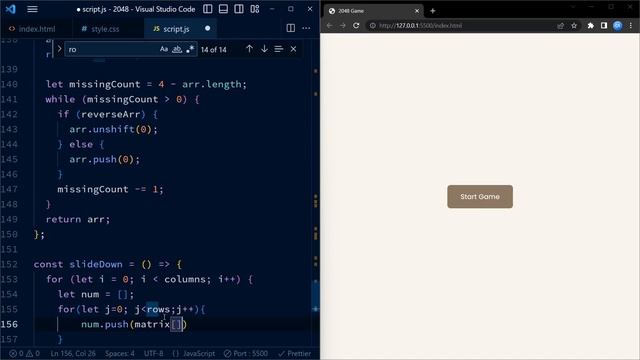Click 'UTF-8' encoding status
Screen dimensions: 640x360
pos(154,353)
